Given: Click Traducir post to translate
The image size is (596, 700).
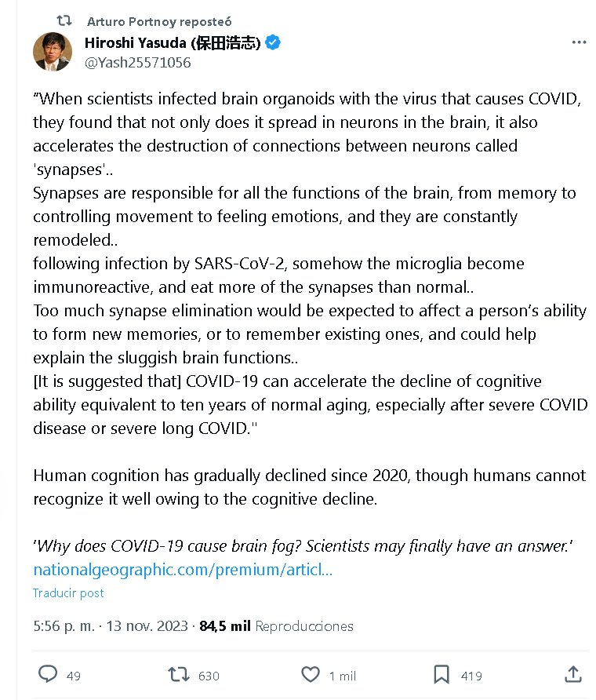Looking at the screenshot, I should click(68, 593).
